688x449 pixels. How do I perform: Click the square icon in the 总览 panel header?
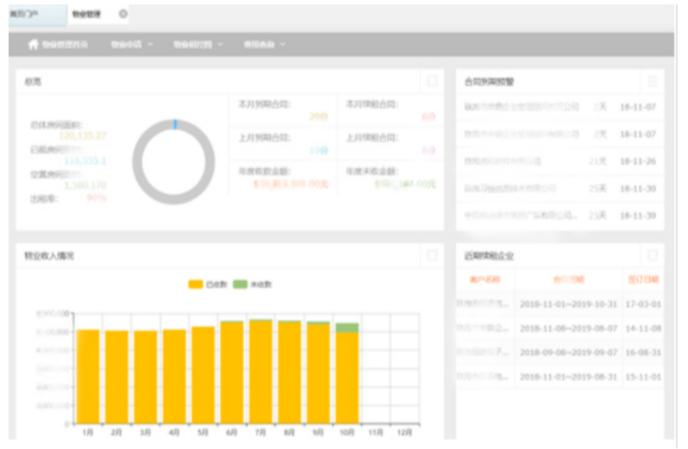click(432, 81)
